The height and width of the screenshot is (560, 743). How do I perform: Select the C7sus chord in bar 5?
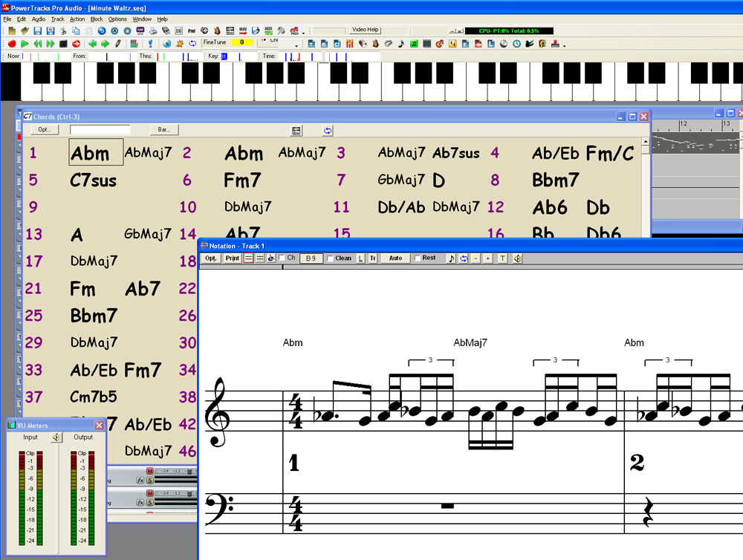click(x=94, y=180)
